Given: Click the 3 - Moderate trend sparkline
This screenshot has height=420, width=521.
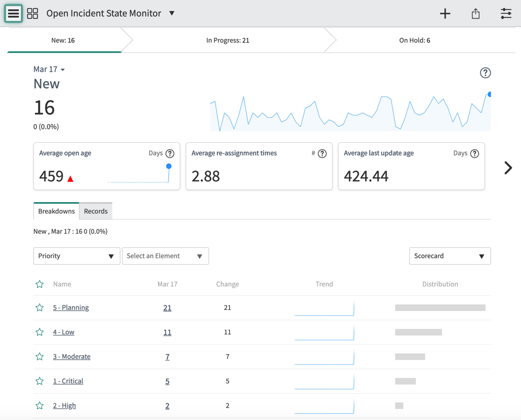Looking at the screenshot, I should point(324,357).
